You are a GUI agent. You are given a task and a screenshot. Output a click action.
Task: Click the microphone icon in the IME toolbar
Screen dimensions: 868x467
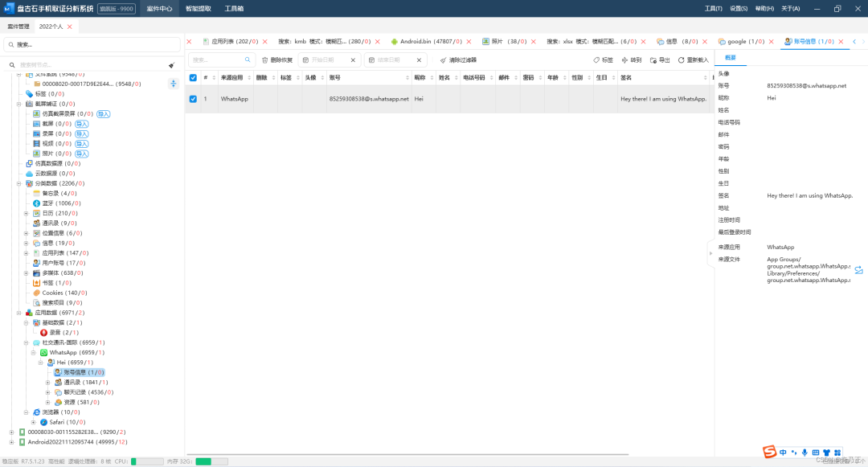tap(805, 453)
